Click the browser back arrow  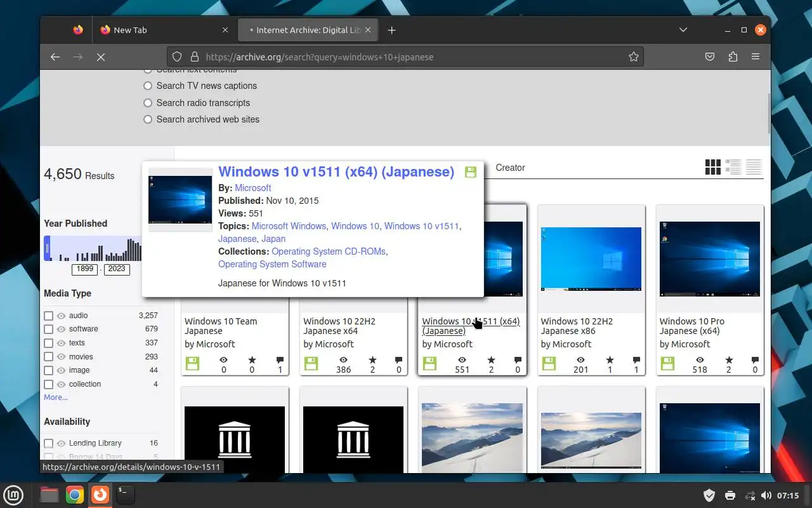(55, 57)
